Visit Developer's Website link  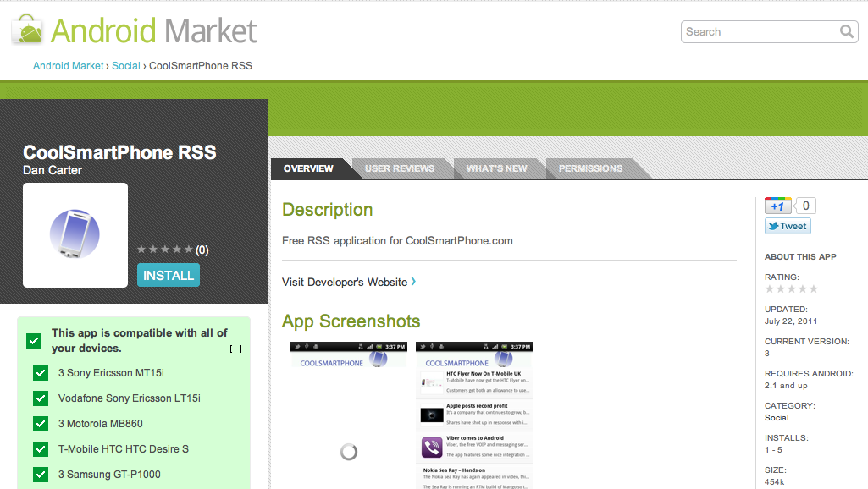(x=345, y=282)
